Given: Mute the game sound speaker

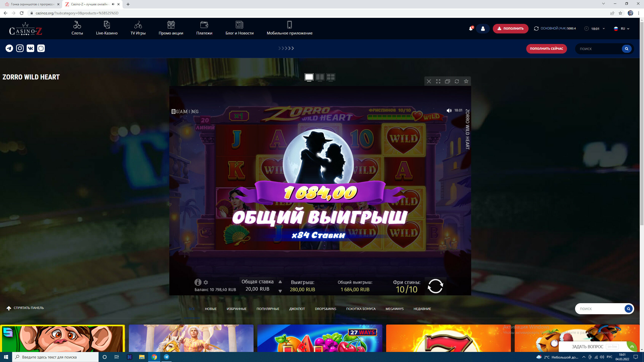Looking at the screenshot, I should 449,110.
